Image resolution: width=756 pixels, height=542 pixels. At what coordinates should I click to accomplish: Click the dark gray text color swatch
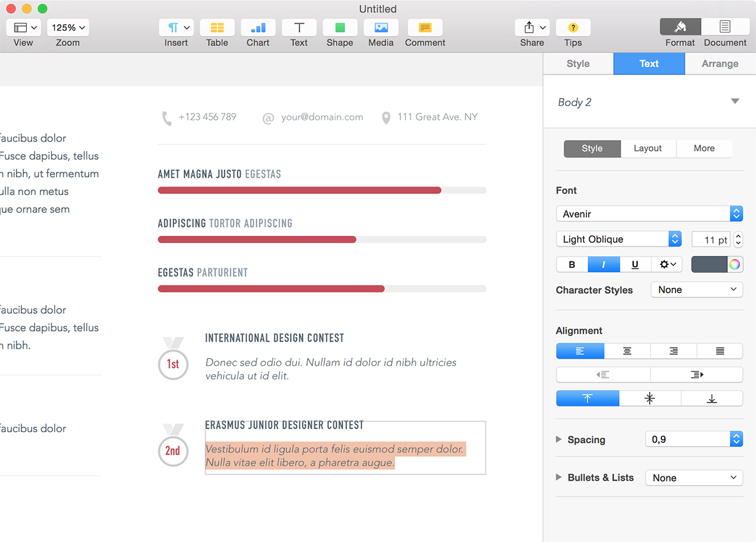point(709,264)
